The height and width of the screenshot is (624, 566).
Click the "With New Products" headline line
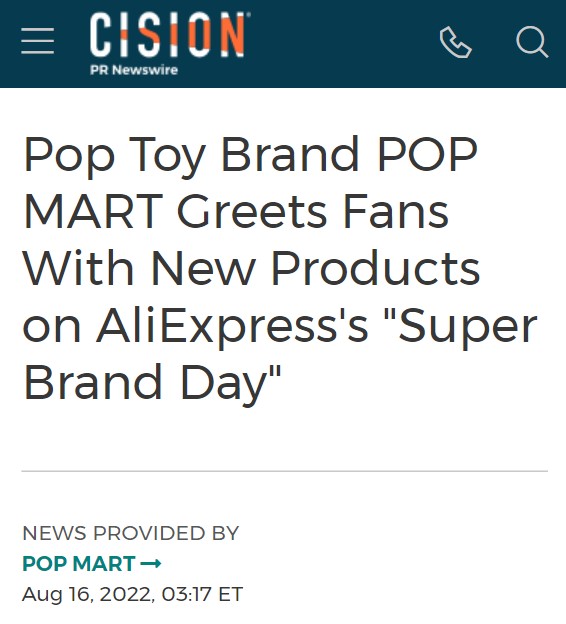point(251,268)
